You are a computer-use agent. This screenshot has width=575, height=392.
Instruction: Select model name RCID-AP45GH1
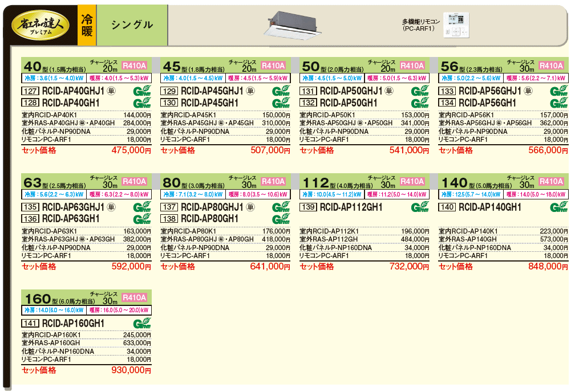click(210, 103)
